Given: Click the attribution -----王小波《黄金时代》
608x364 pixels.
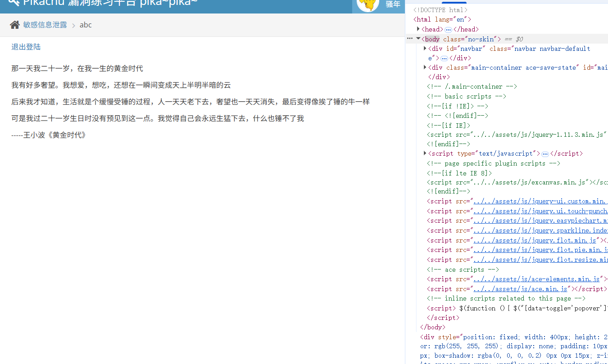Looking at the screenshot, I should coord(49,135).
